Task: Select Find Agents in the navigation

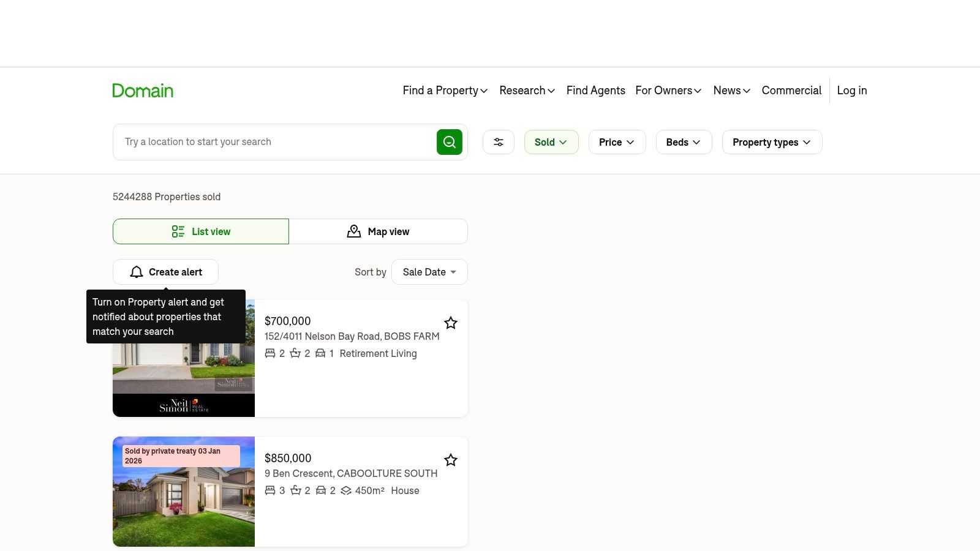Action: [x=596, y=90]
